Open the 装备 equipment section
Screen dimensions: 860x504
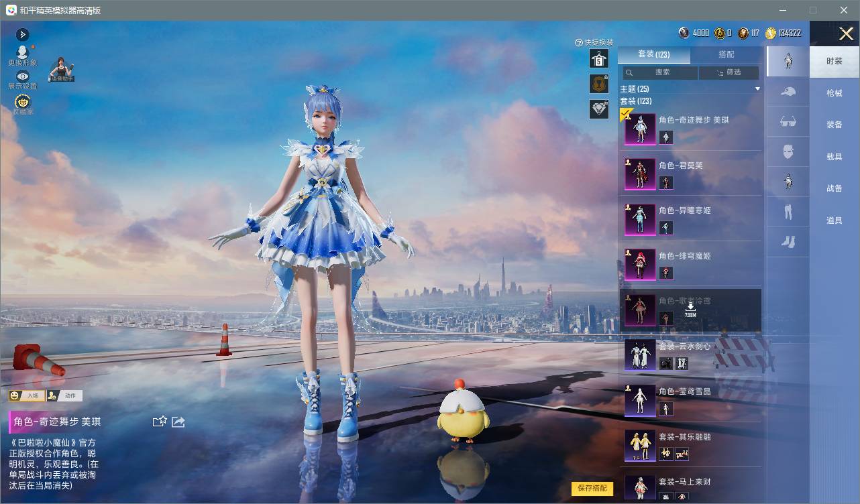(x=835, y=125)
